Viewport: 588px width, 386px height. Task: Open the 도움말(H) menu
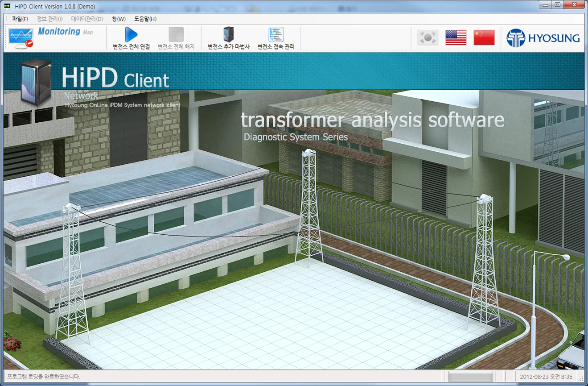145,19
